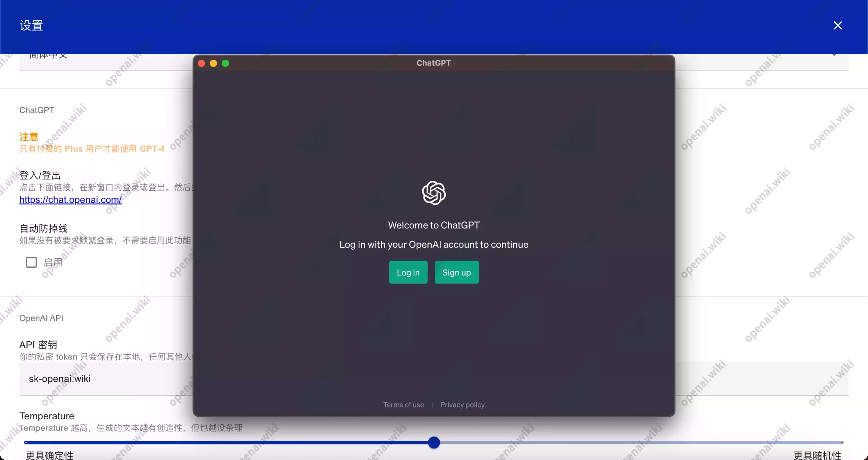The width and height of the screenshot is (868, 460).
Task: Click the Welcome to ChatGPT text
Action: [x=434, y=225]
